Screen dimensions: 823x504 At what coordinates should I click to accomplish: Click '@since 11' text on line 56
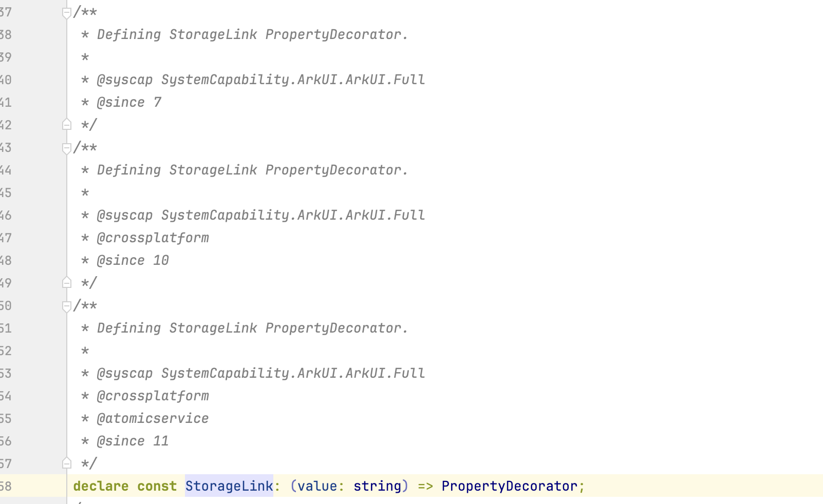coord(133,441)
